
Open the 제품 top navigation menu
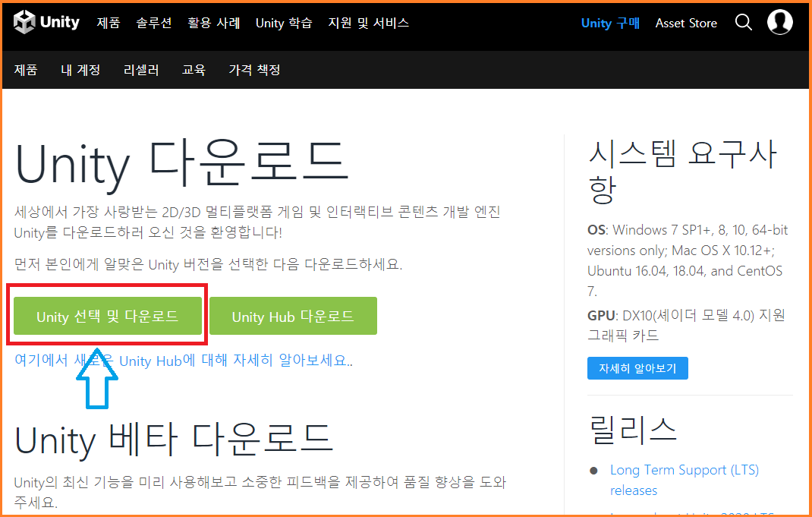pyautogui.click(x=109, y=23)
